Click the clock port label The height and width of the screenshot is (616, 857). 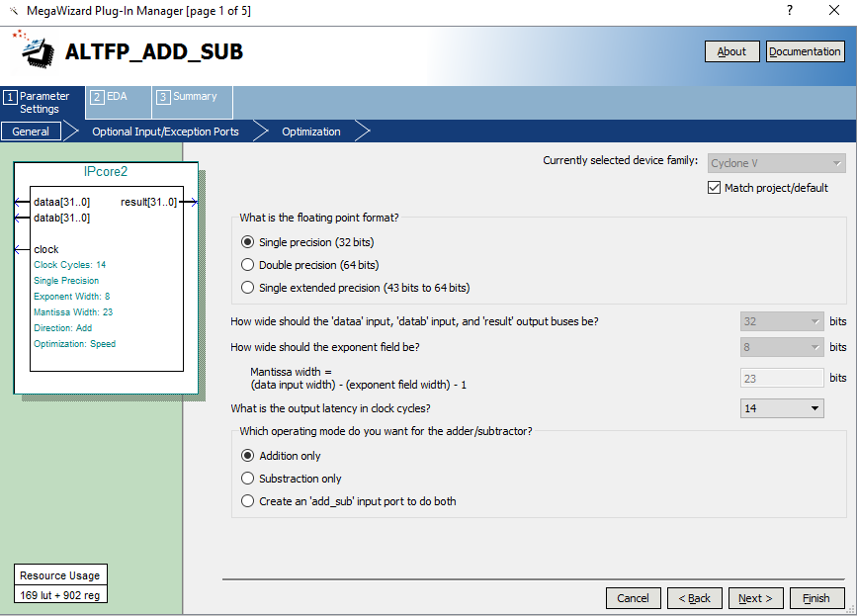45,250
